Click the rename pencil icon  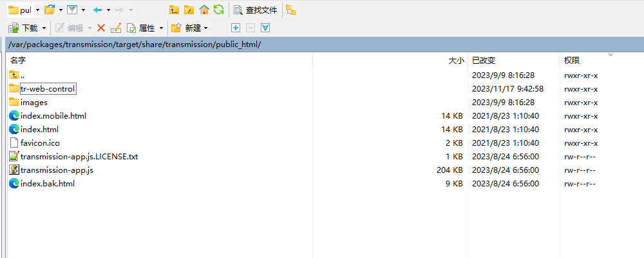coord(116,28)
